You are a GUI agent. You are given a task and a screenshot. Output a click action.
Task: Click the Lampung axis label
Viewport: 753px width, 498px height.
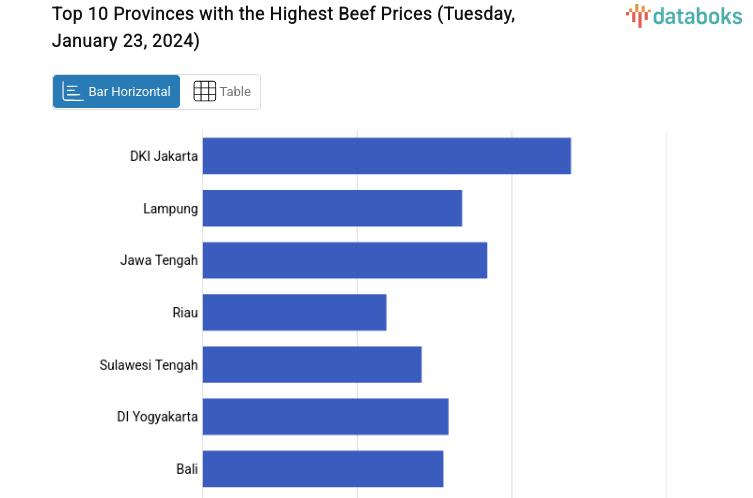coord(170,208)
